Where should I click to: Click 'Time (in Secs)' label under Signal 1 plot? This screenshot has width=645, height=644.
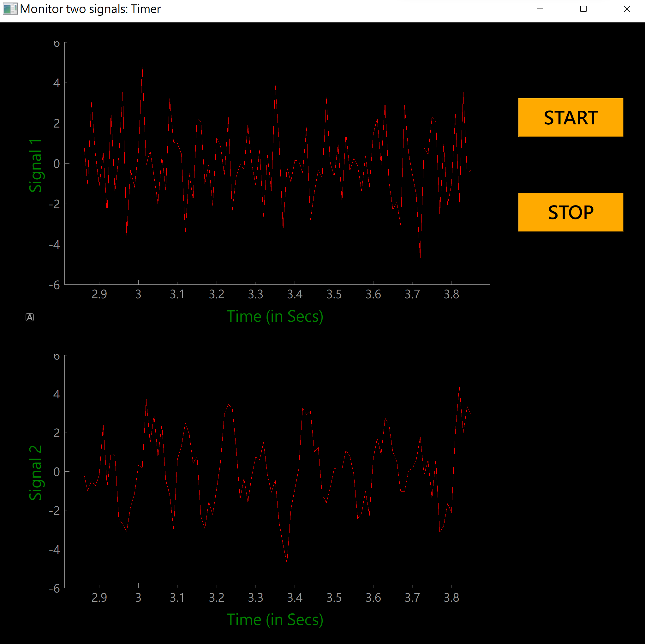pos(275,316)
